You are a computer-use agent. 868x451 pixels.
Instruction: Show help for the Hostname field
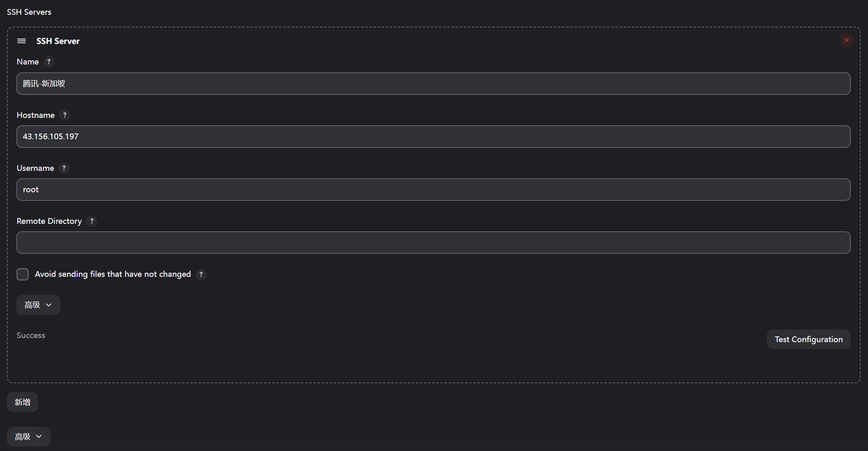pos(64,115)
